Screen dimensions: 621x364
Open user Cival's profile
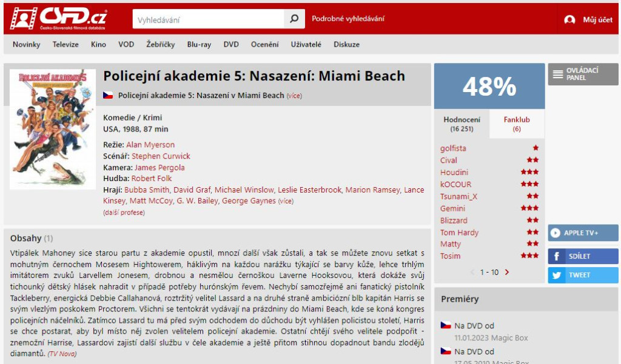(449, 160)
